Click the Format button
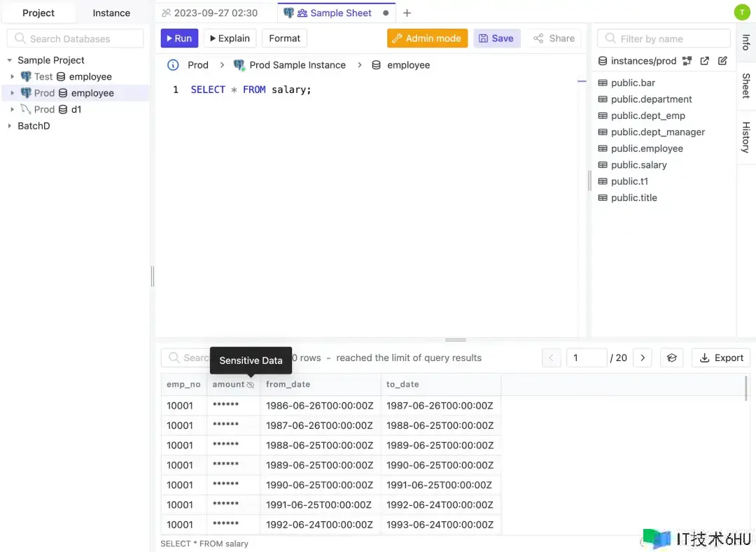This screenshot has height=552, width=756. (x=284, y=38)
